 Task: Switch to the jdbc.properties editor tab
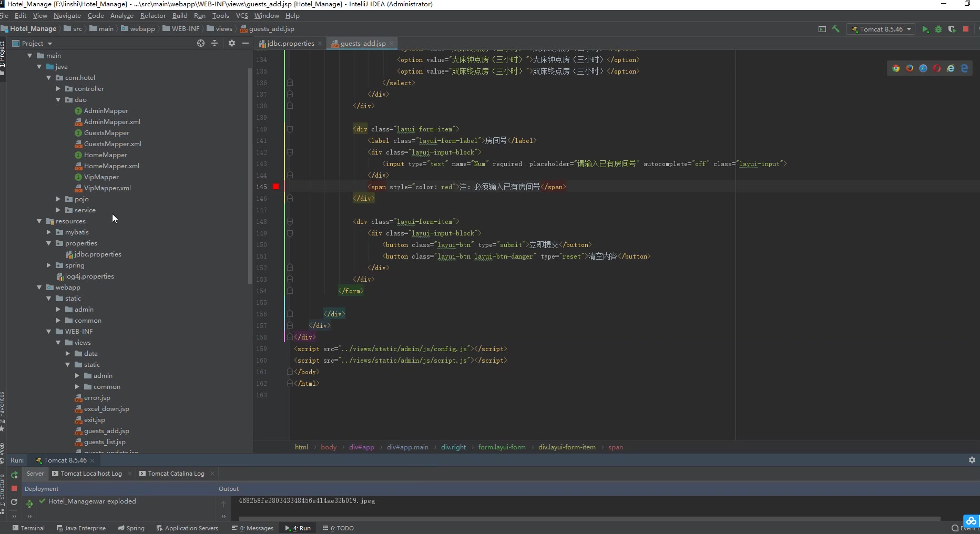(290, 44)
